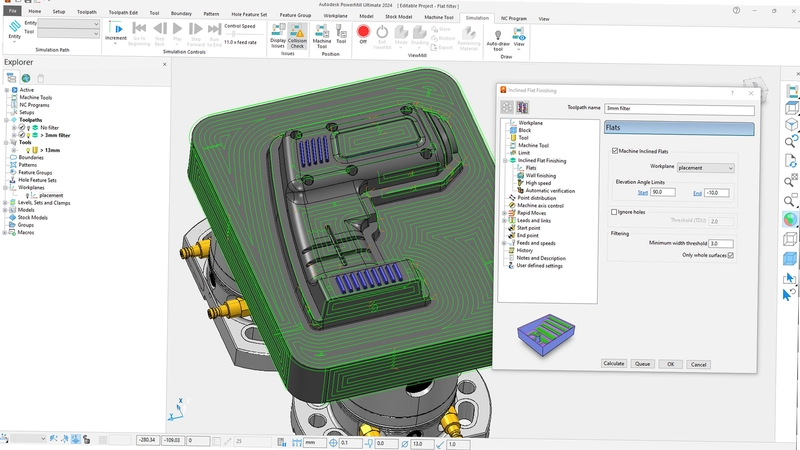Viewport: 800px width, 450px height.
Task: Toggle Machine Inclined Flats checkbox
Action: 615,151
